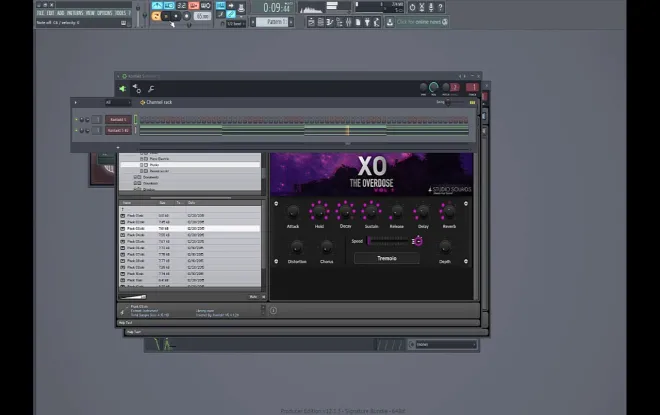660x415 pixels.
Task: Click the Kontakt 5 #2 channel button
Action: coord(118,130)
